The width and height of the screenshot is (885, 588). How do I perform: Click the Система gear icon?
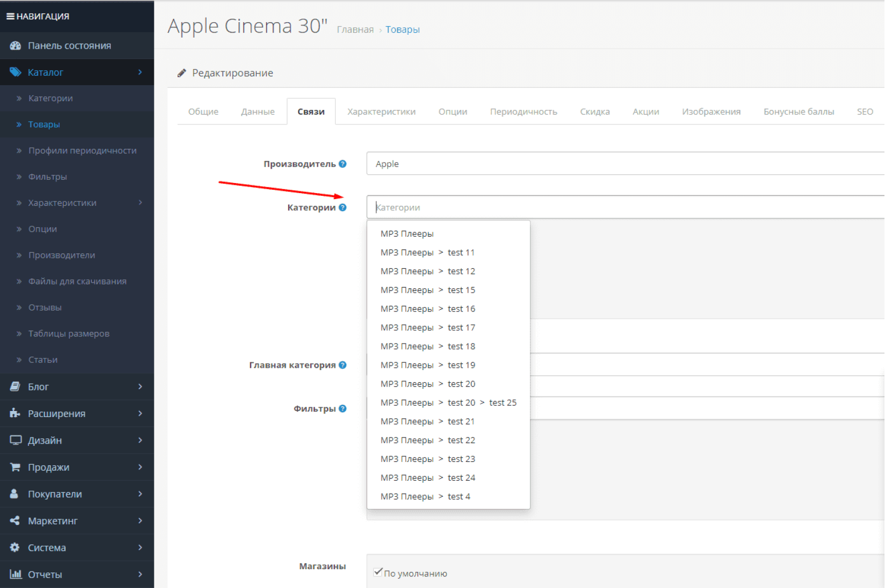coord(15,548)
